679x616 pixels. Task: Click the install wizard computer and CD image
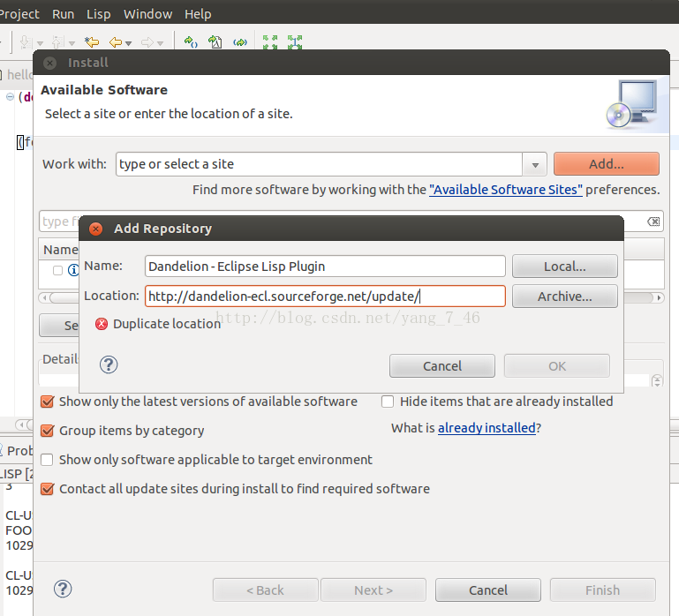(632, 104)
